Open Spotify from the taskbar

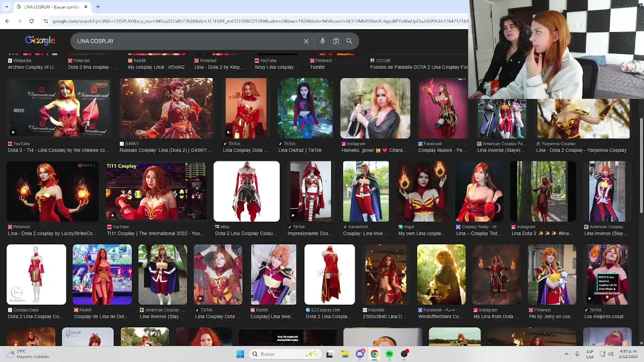pyautogui.click(x=389, y=354)
